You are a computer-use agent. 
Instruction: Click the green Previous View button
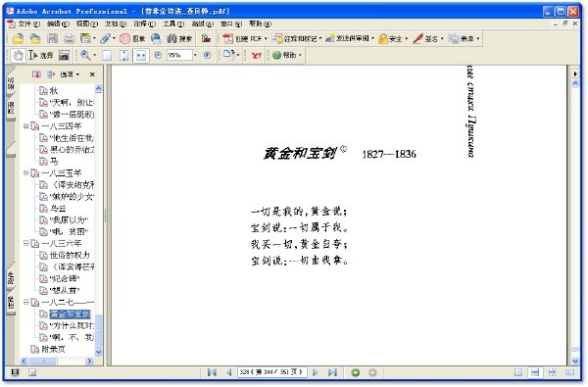(356, 372)
